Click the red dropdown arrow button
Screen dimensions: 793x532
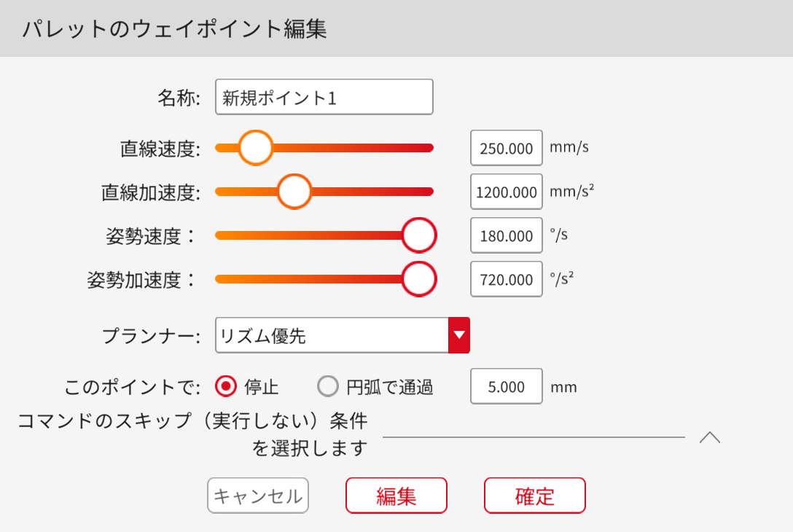coord(459,335)
